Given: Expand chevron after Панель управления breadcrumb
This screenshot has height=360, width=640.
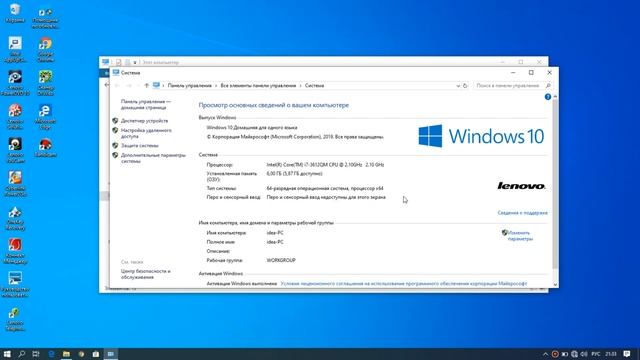Looking at the screenshot, I should (x=216, y=86).
